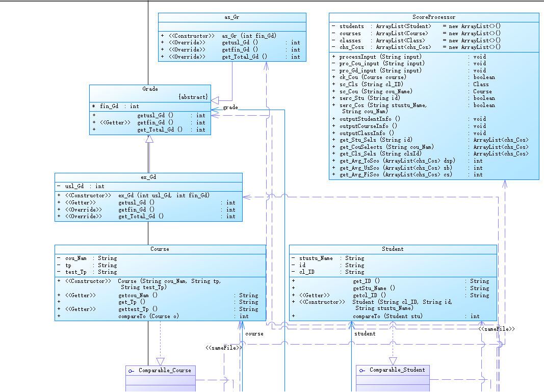This screenshot has height=392, width=544.
Task: Select cou_Nam attribute in Course
Action: point(87,258)
